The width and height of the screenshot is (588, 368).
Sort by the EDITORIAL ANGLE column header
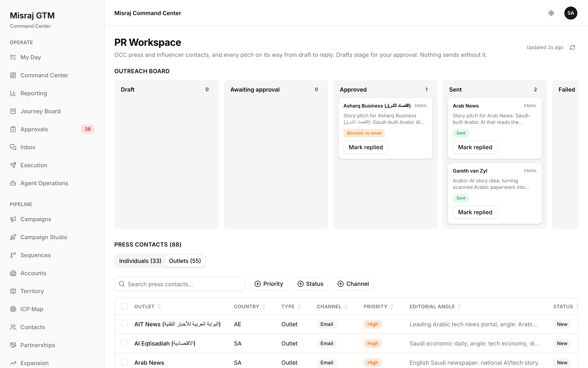click(x=435, y=307)
